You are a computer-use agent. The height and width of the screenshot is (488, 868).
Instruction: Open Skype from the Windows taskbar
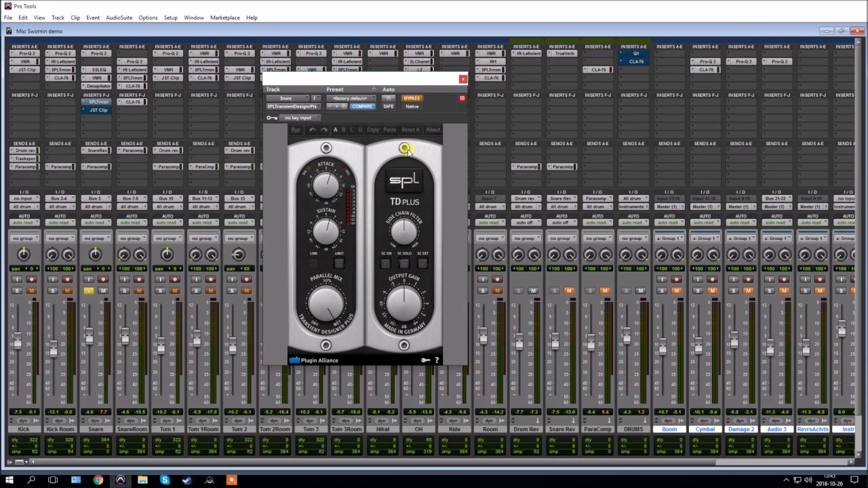coord(165,480)
